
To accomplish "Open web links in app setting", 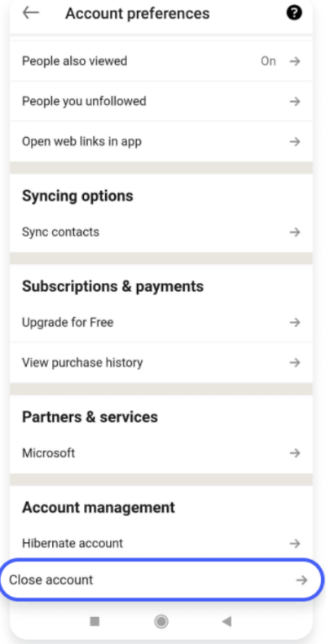I will [x=161, y=142].
